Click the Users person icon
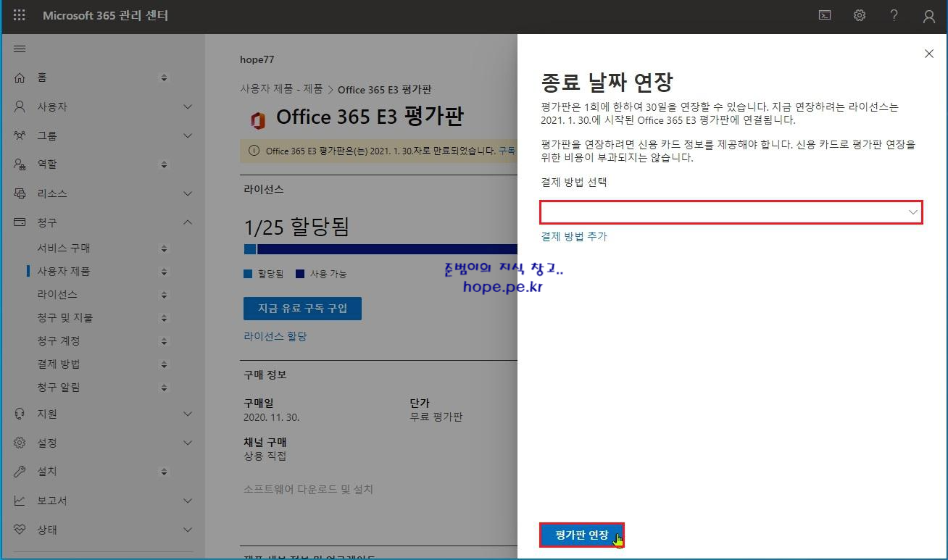This screenshot has height=560, width=948. pos(20,106)
